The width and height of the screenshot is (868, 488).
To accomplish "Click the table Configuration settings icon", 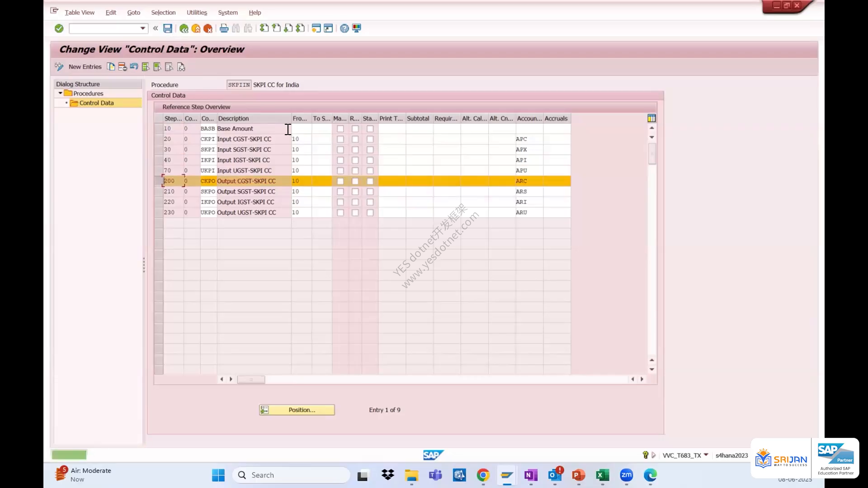I will click(651, 118).
